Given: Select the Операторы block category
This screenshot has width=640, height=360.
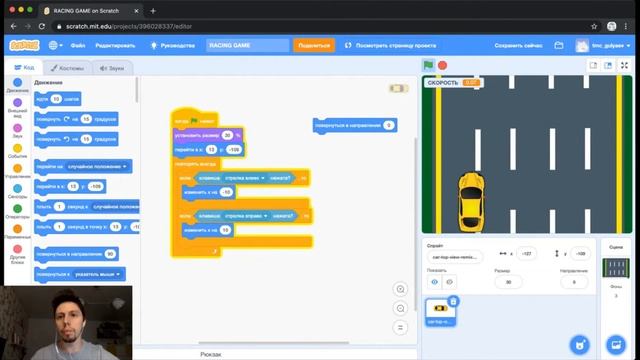Looking at the screenshot, I should click(x=18, y=211).
